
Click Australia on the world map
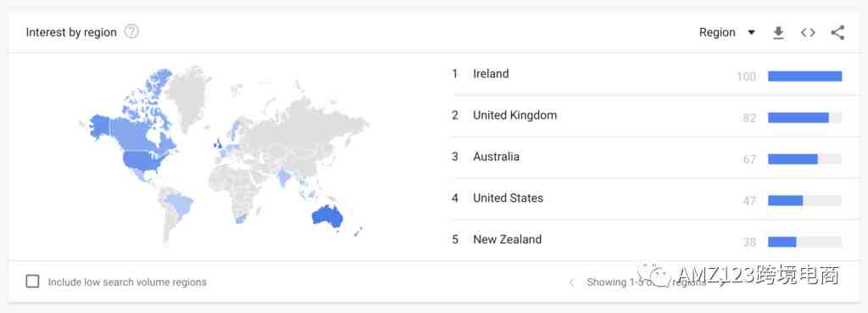coord(327,216)
